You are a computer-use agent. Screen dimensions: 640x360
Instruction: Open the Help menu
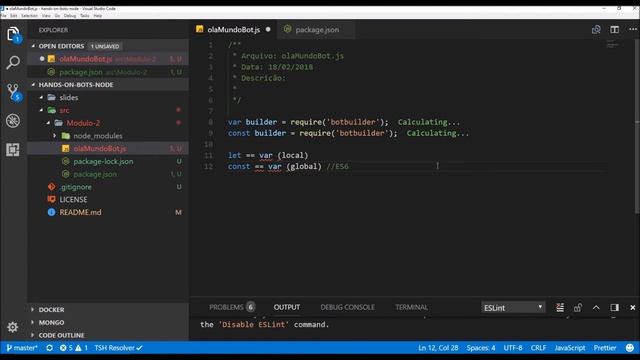pyautogui.click(x=98, y=16)
